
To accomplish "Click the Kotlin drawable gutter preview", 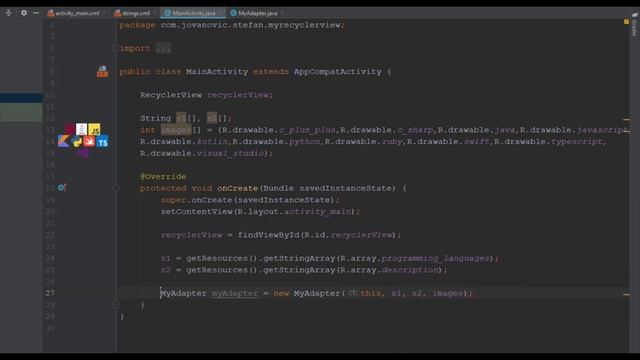I will click(x=63, y=142).
